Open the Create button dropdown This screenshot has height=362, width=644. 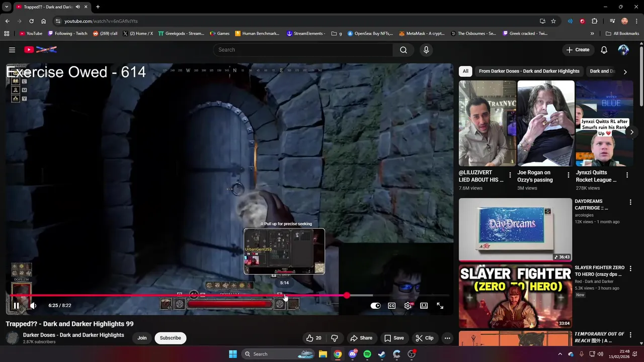coord(578,50)
